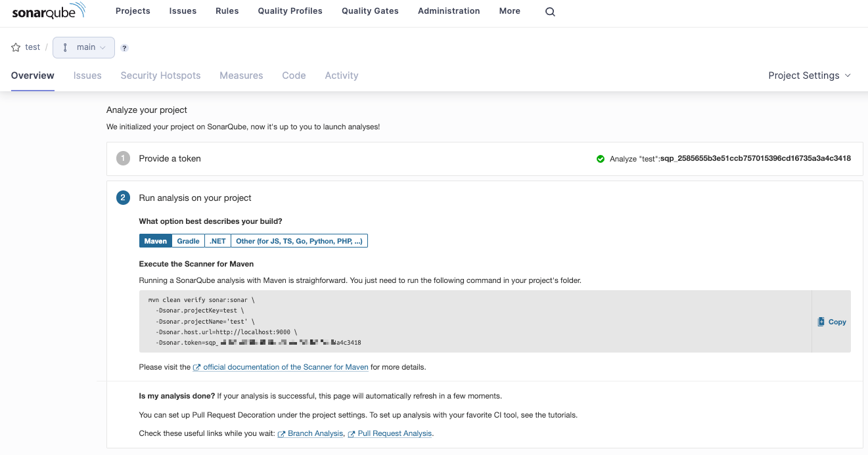Click the Run analysis on your project heading
868x455 pixels.
tap(195, 198)
